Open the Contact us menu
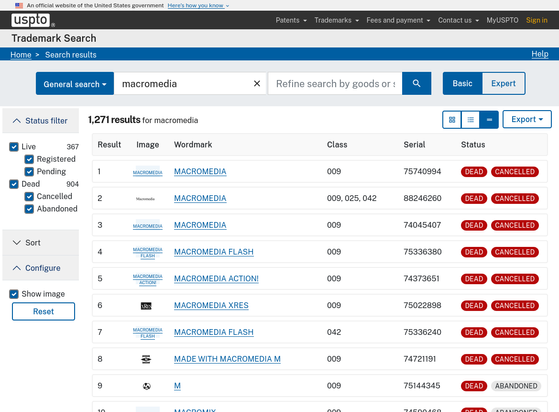Image resolution: width=559 pixels, height=412 pixels. [x=458, y=20]
